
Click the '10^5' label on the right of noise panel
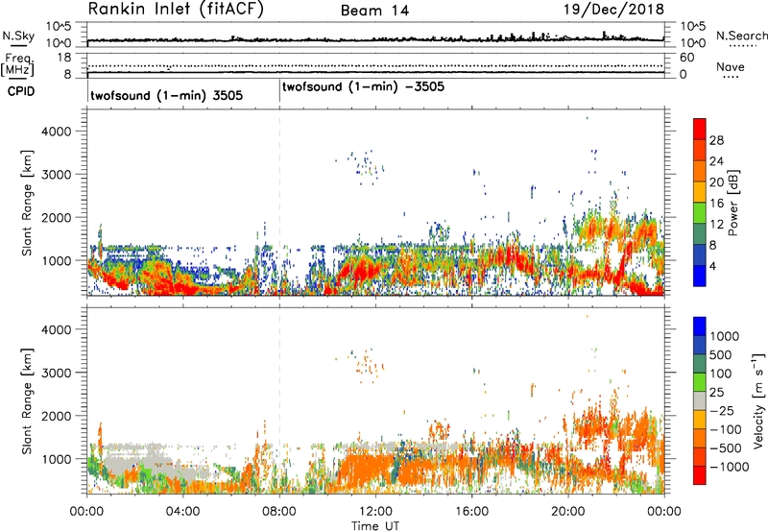click(x=693, y=26)
